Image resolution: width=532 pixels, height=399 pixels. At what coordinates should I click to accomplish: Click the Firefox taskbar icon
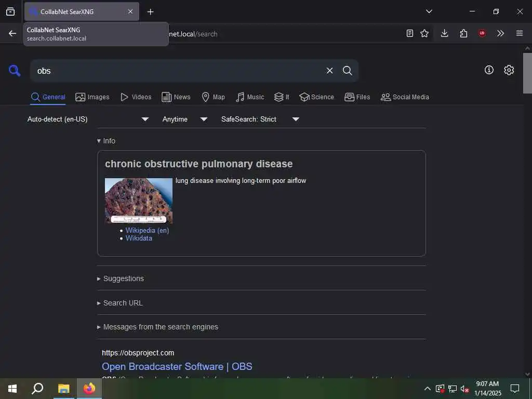89,389
